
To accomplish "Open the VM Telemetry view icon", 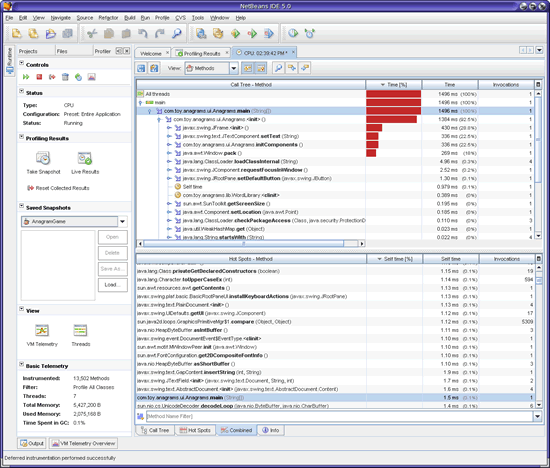I will point(42,330).
